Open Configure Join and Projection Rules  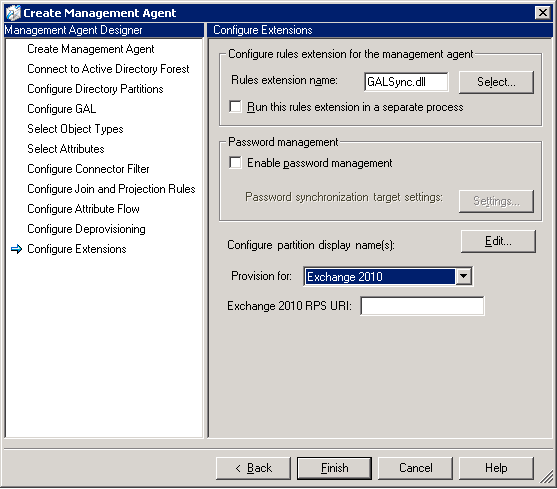pyautogui.click(x=111, y=189)
